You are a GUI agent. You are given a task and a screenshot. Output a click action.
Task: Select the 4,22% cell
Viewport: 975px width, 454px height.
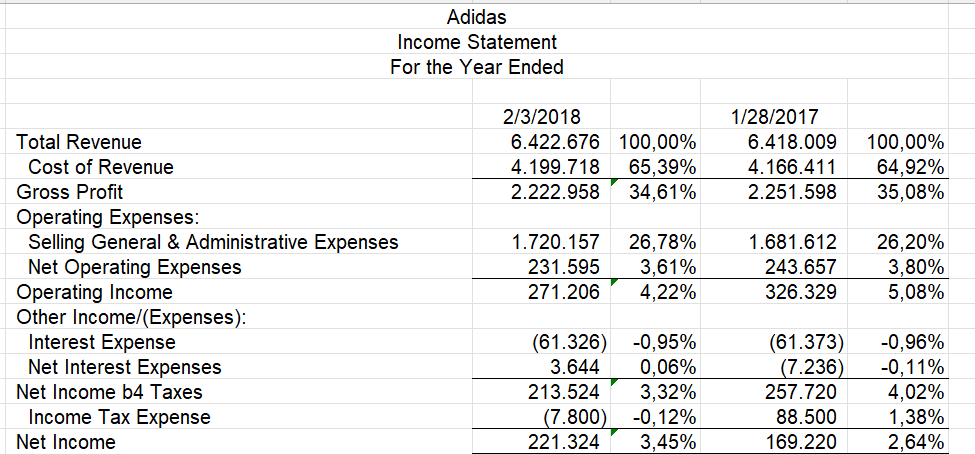(x=668, y=292)
